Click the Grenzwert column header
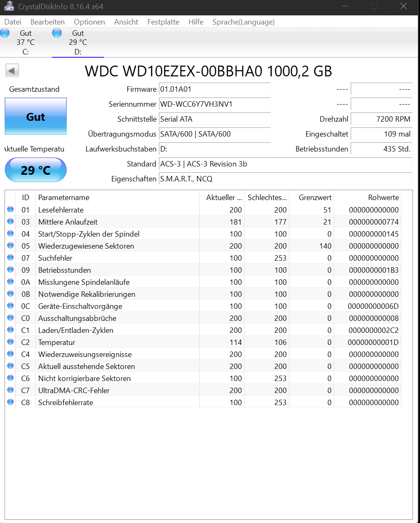The height and width of the screenshot is (523, 420). coord(312,198)
